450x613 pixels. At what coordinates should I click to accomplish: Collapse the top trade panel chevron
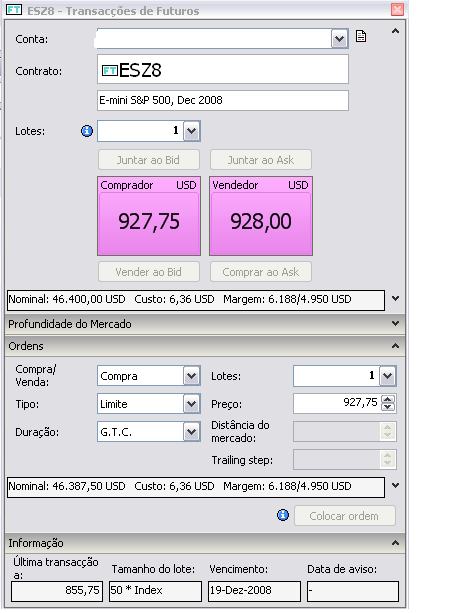[395, 31]
